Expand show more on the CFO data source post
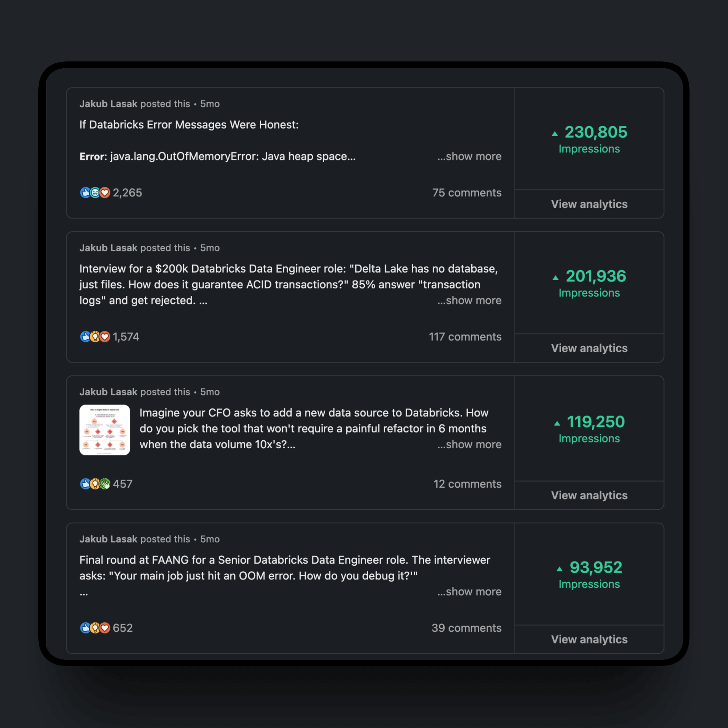728x728 pixels. pos(469,444)
